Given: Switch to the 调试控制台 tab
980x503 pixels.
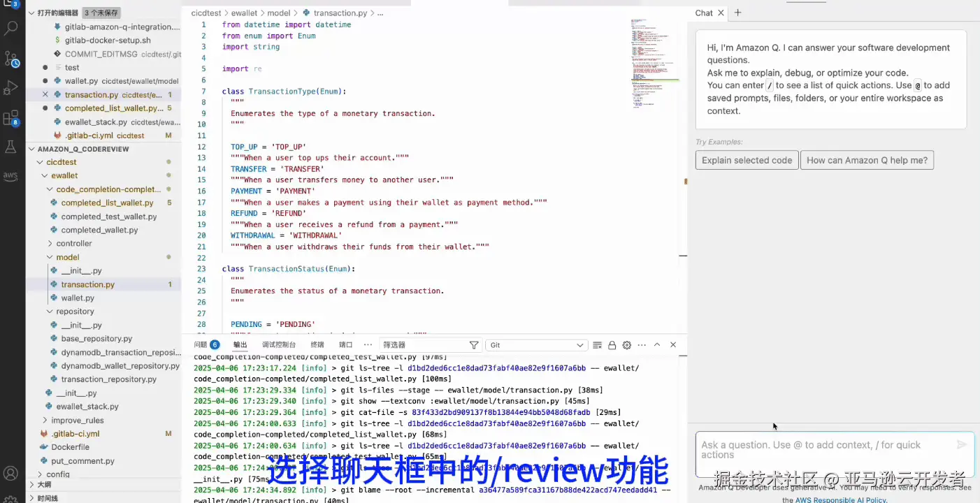Looking at the screenshot, I should (279, 345).
